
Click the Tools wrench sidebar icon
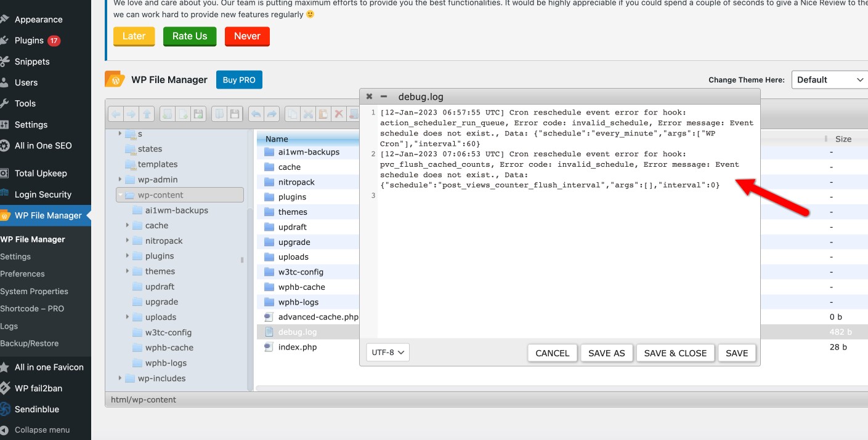[x=5, y=103]
